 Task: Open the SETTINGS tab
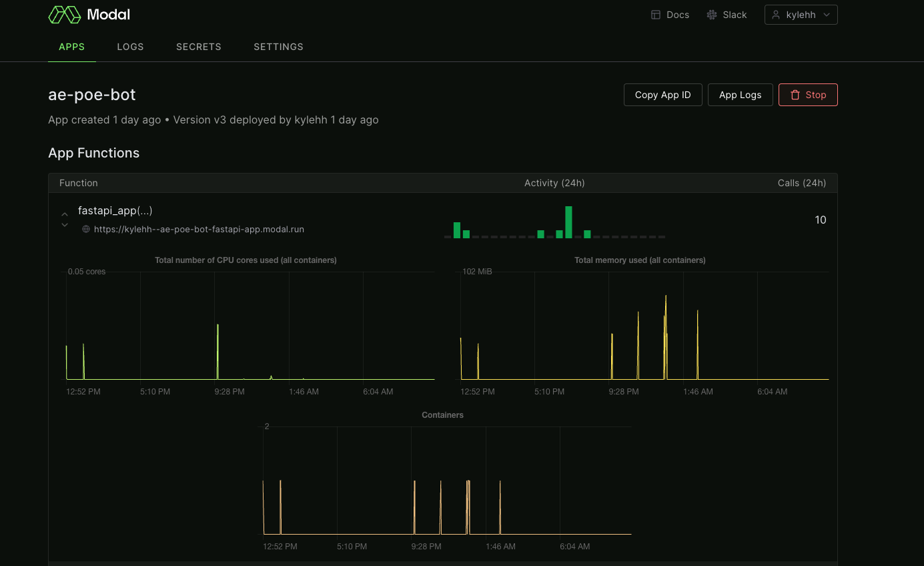coord(279,47)
